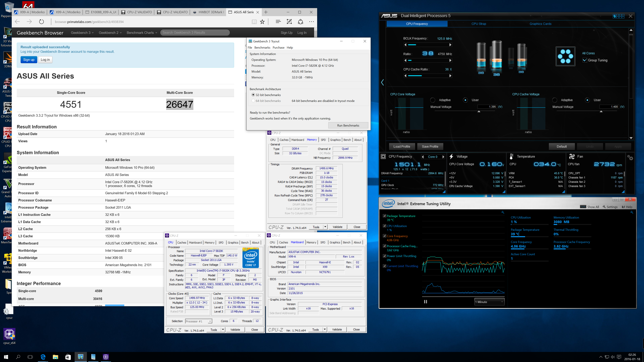
Task: Click Run Benchmarks button
Action: (348, 125)
